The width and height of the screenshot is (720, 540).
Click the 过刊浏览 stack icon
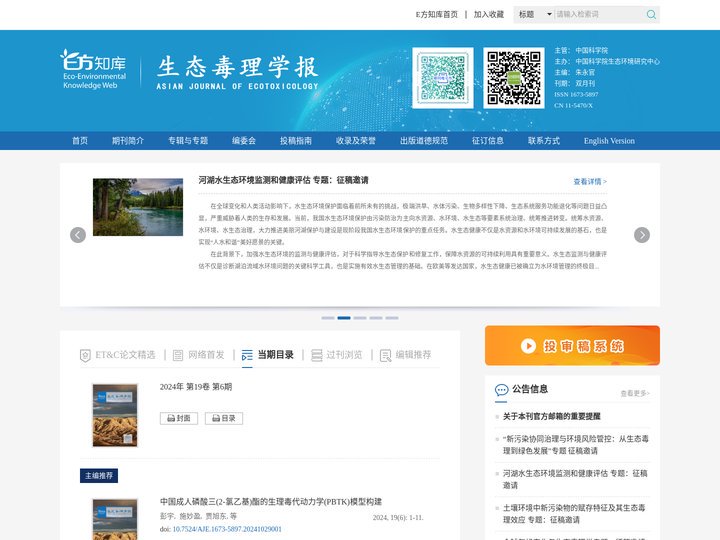pyautogui.click(x=317, y=355)
